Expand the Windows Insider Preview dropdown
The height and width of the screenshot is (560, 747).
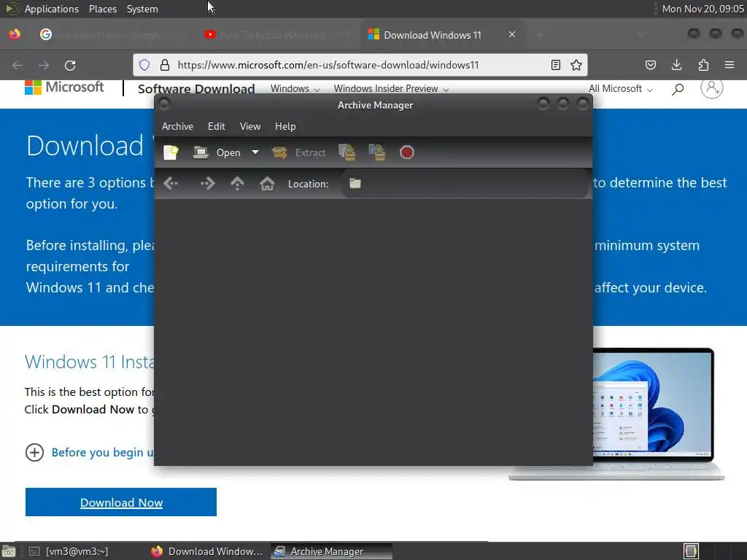point(391,88)
